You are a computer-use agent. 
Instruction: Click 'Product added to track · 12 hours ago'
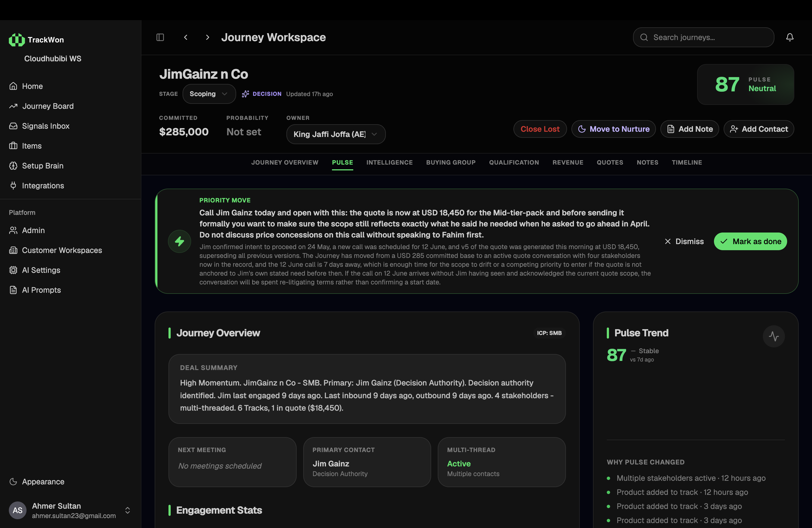(x=682, y=492)
